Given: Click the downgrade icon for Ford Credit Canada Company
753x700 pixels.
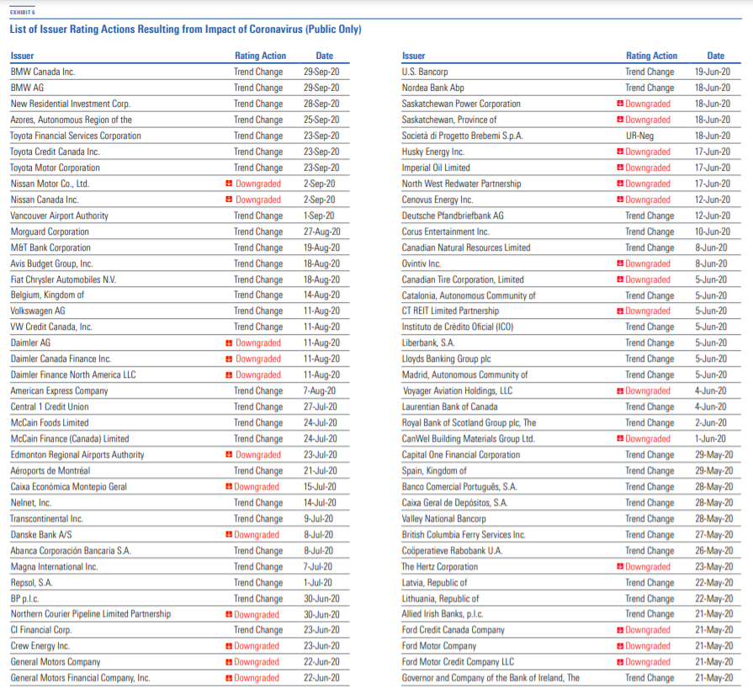Looking at the screenshot, I should [x=620, y=630].
